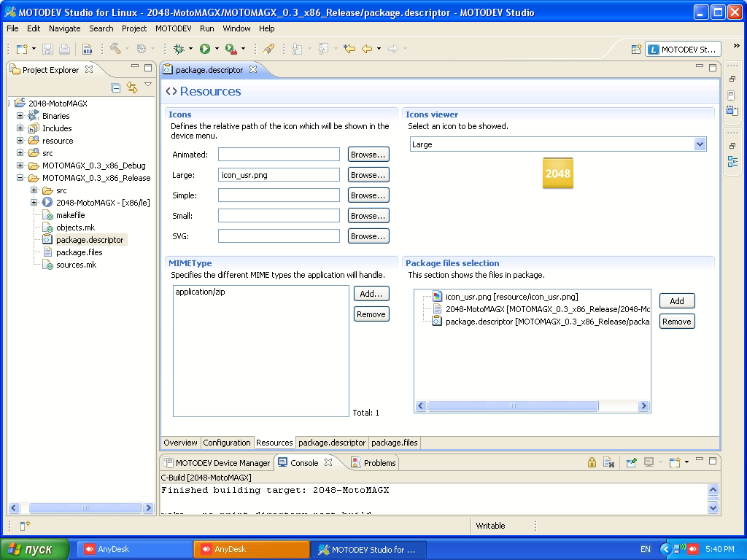Click the Open Console icon
The height and width of the screenshot is (560, 747).
(x=675, y=462)
